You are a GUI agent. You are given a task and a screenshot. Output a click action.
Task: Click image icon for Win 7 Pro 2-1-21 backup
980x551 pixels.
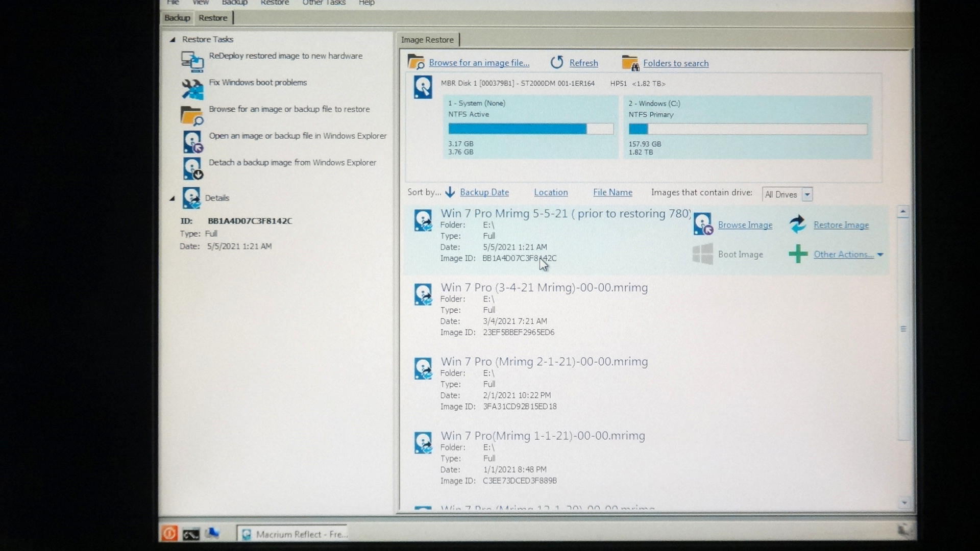tap(423, 369)
